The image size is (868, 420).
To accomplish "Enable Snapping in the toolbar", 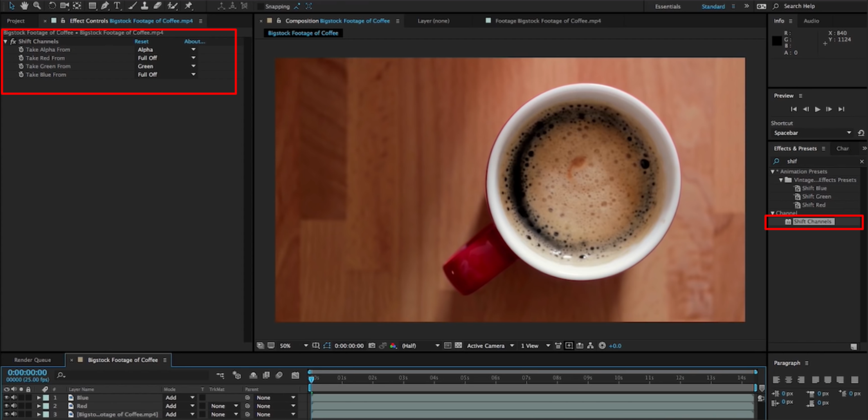I will [260, 6].
